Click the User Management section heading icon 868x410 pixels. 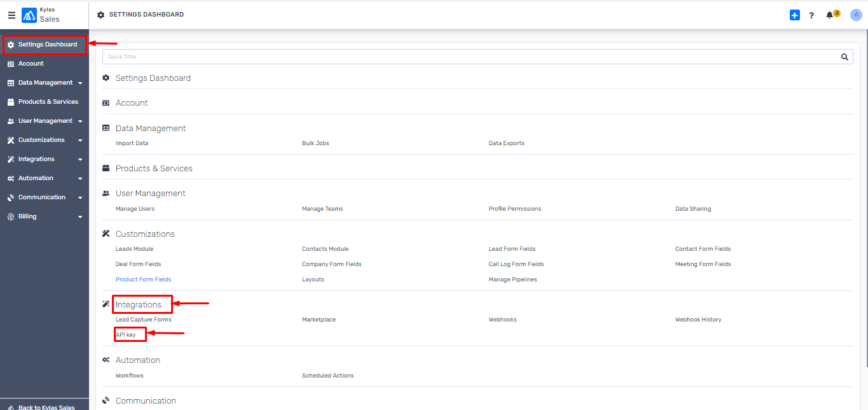[106, 193]
